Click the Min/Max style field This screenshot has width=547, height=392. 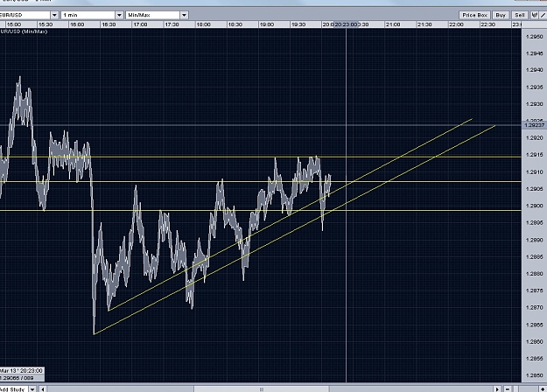153,15
